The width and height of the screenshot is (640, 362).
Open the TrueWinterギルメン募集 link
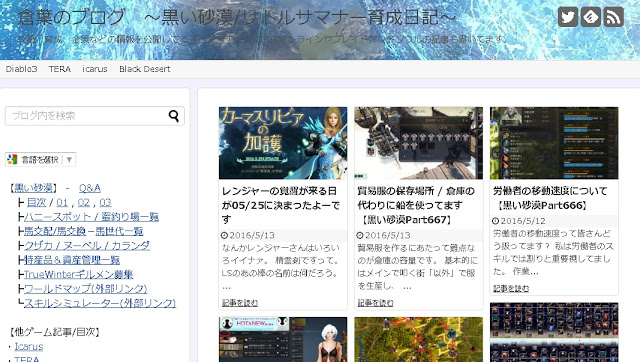[x=78, y=274]
